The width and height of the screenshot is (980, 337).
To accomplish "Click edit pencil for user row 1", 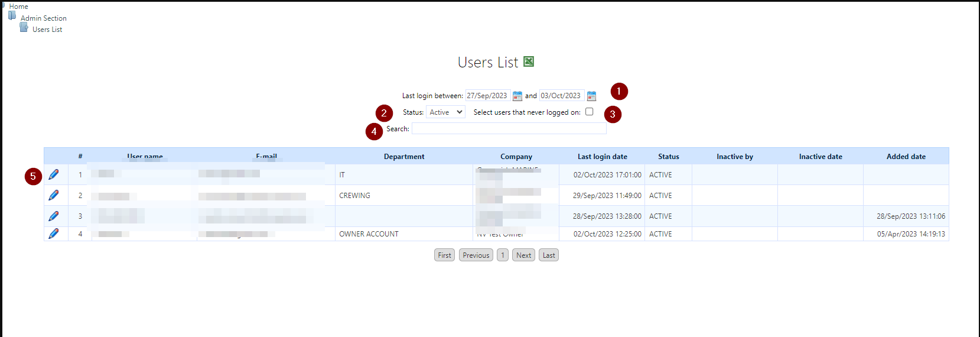I will point(54,174).
